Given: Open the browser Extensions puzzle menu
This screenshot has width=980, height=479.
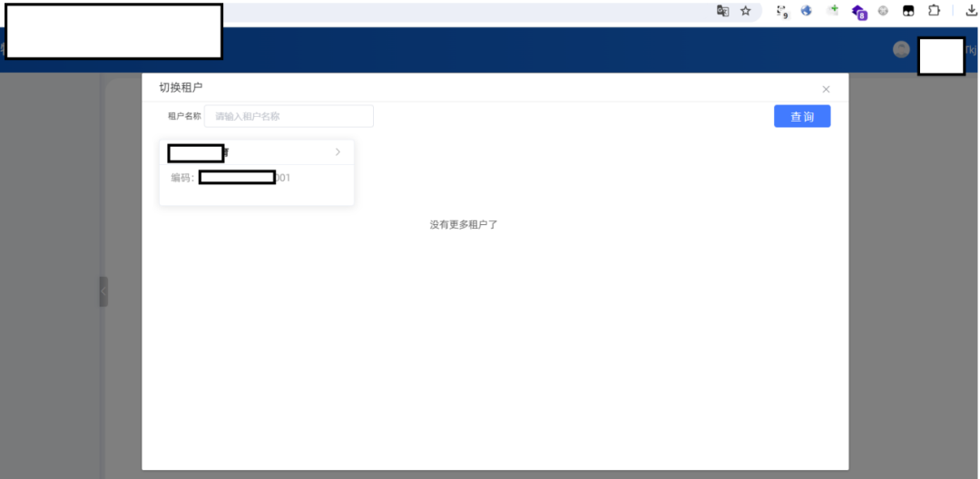Looking at the screenshot, I should 934,11.
